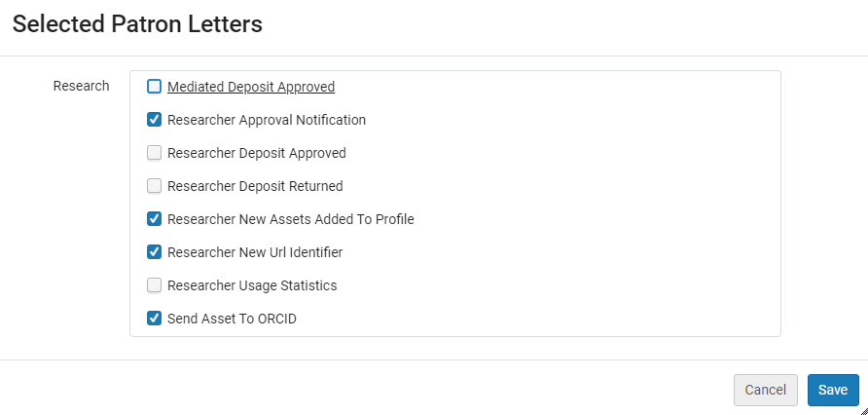
Task: Click the Researcher Deposit Returned label text
Action: pyautogui.click(x=255, y=186)
